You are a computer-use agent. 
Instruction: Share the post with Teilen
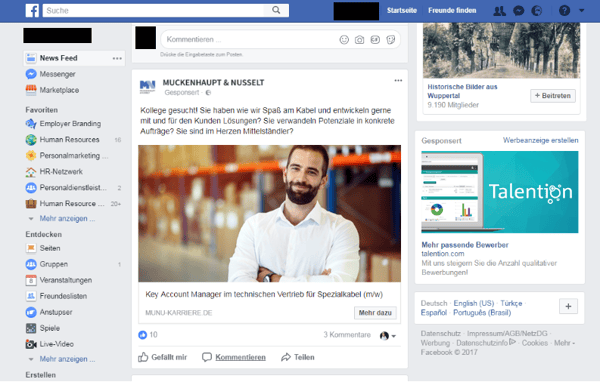[298, 357]
